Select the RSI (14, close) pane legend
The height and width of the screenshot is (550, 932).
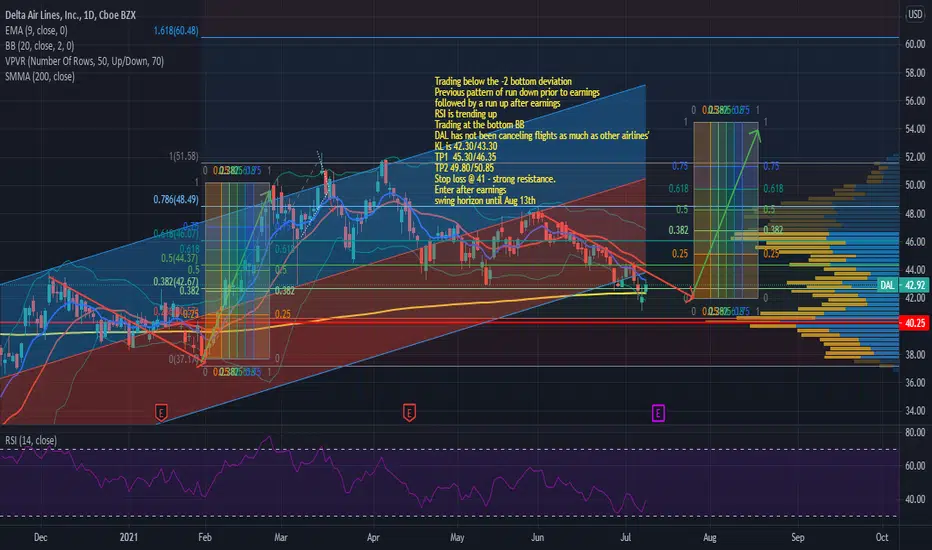coord(31,441)
